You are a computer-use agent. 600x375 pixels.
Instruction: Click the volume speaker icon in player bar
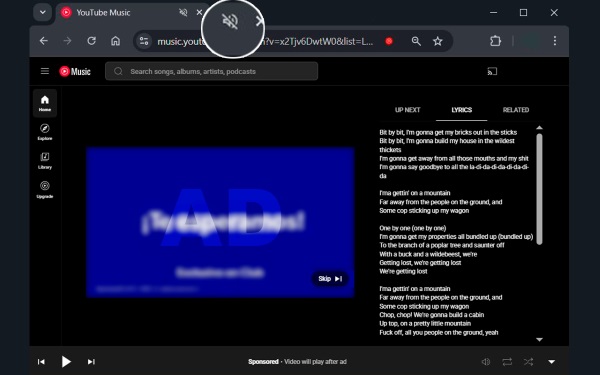(x=486, y=362)
